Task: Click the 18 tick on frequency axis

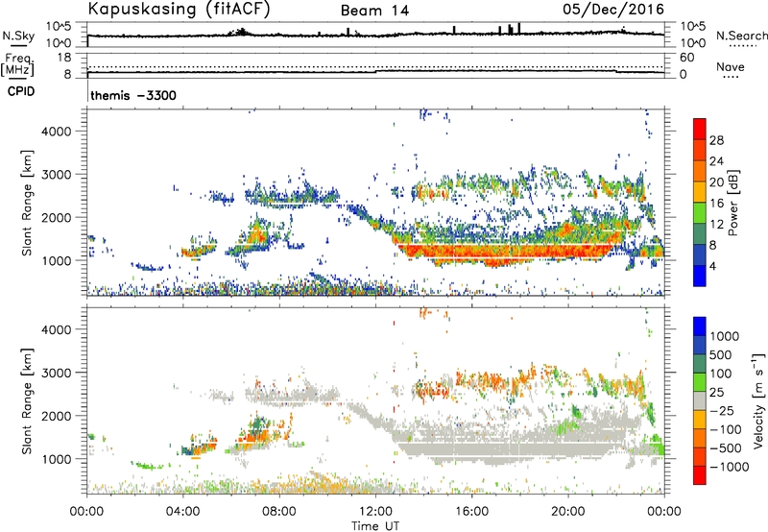Action: coord(64,58)
